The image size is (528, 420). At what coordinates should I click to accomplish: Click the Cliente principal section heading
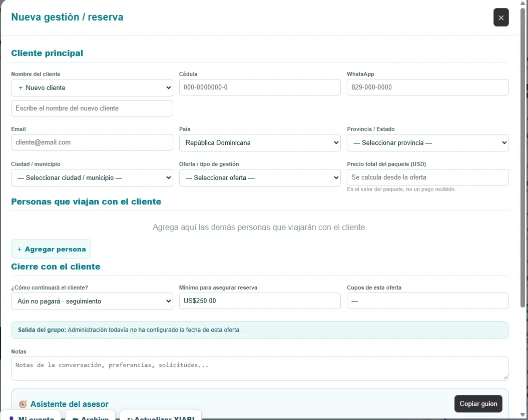click(47, 53)
